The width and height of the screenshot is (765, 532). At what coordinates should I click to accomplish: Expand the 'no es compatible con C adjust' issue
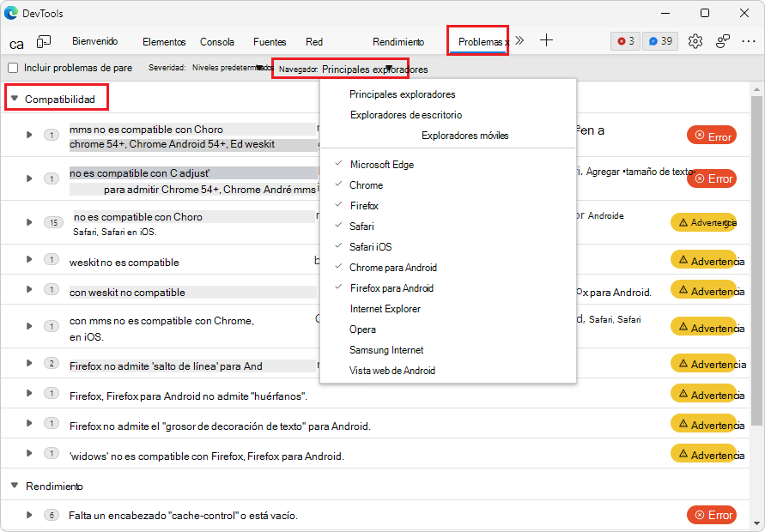coord(29,178)
